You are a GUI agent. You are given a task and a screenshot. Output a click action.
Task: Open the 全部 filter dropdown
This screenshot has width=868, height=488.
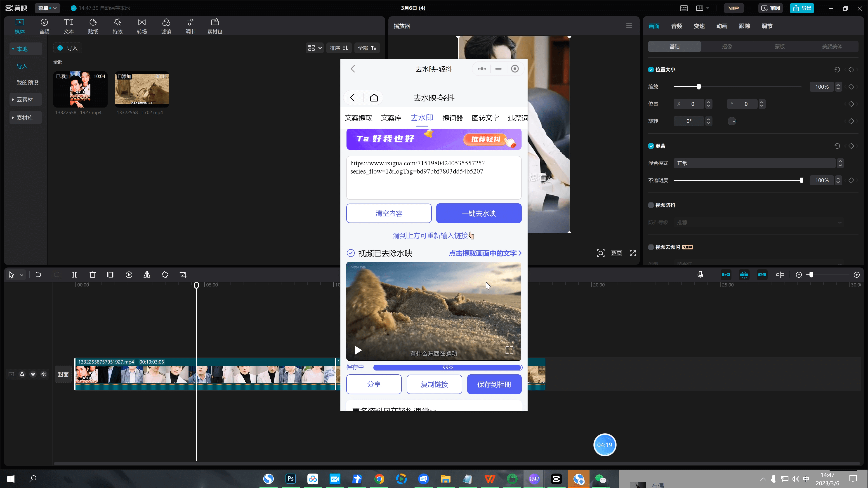367,48
